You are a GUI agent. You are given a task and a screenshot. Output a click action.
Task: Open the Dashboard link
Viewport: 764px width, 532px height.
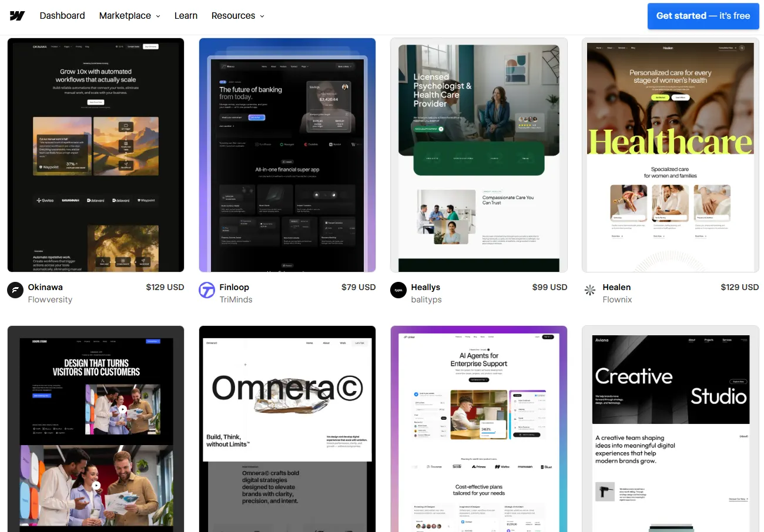pos(62,16)
